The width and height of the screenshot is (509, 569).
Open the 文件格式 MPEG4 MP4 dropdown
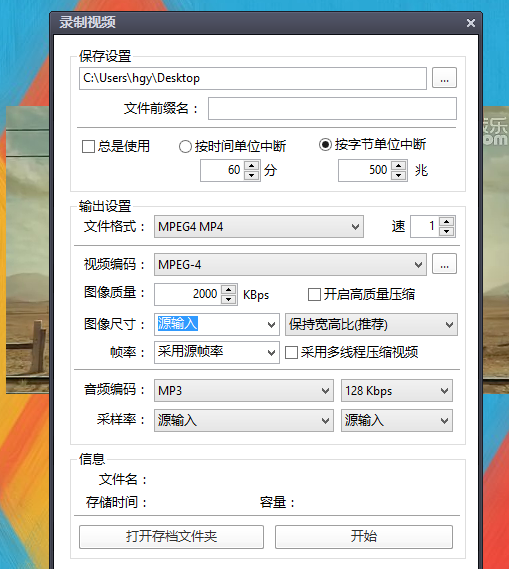(x=259, y=227)
